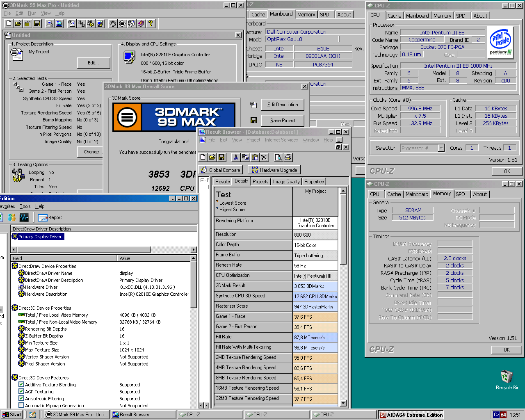Click the Save Project button
This screenshot has width=525, height=420.
(x=283, y=121)
